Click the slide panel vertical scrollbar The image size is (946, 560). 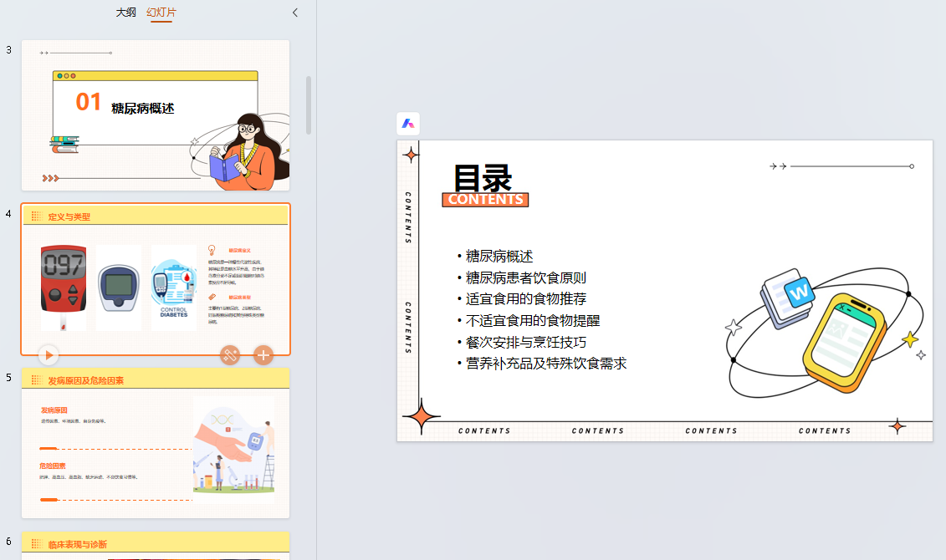point(309,104)
